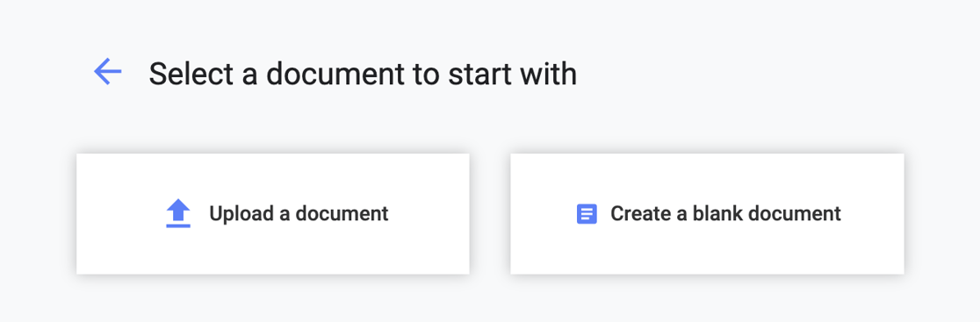Click the word 'Select' in the page title

190,74
